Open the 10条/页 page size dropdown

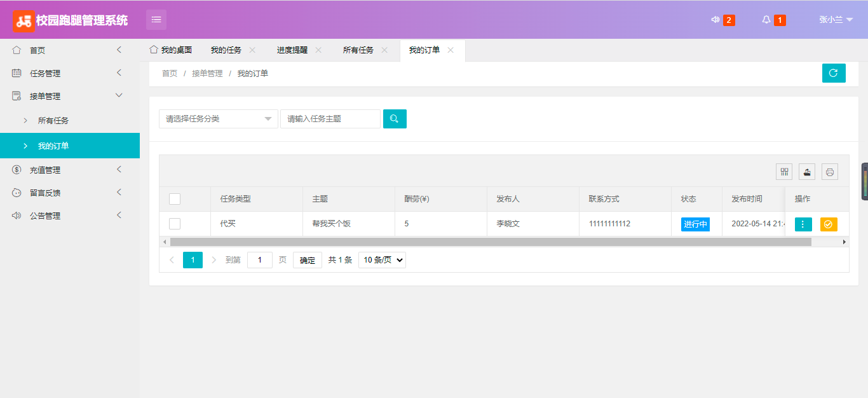pyautogui.click(x=382, y=260)
